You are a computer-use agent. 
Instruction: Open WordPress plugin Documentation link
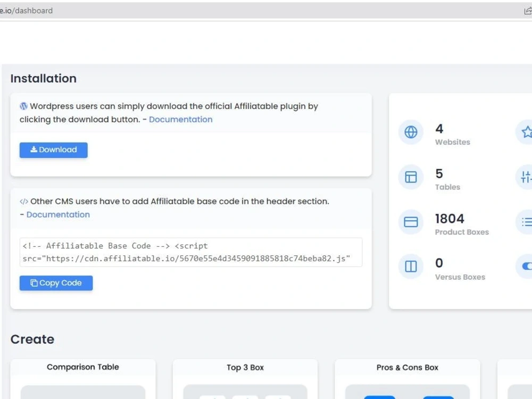click(180, 119)
